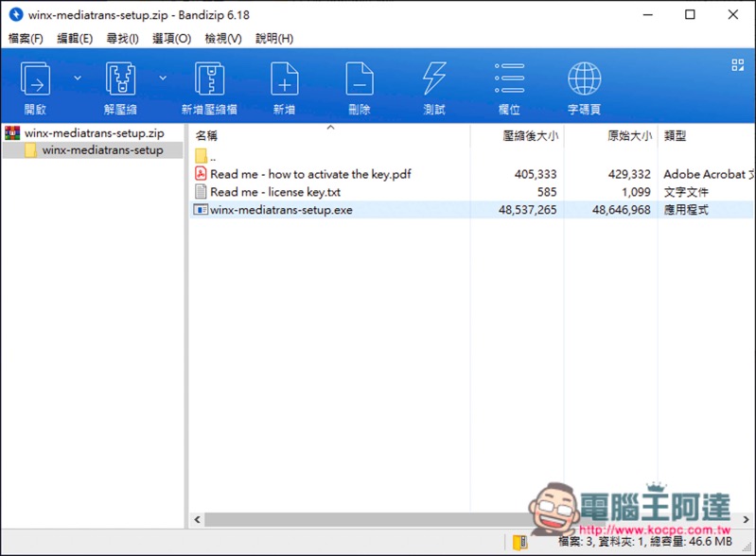Click the Bandizip app icon in title bar
Screen dimensions: 756x556
pyautogui.click(x=16, y=14)
